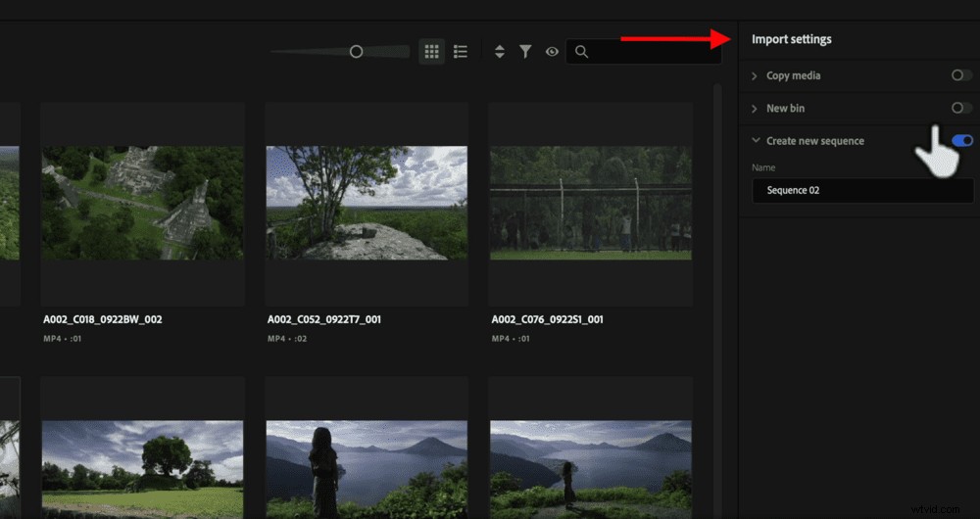Viewport: 980px width, 519px height.
Task: Click the Sequence 02 name field
Action: coord(862,191)
